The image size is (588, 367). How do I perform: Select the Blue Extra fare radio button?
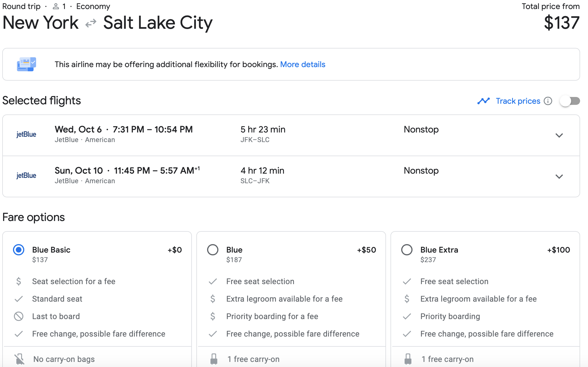tap(407, 250)
